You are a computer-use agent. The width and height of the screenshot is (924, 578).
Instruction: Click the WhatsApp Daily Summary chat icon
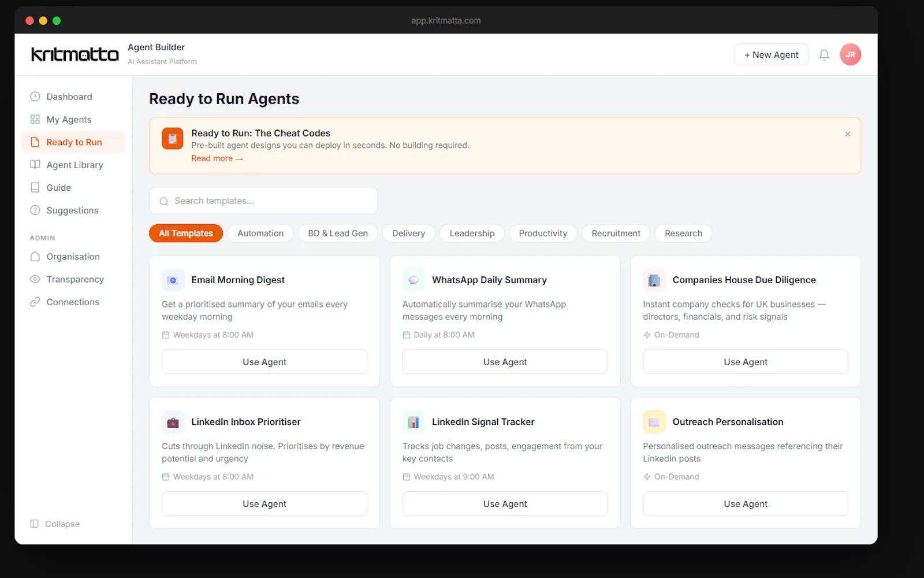click(x=413, y=280)
